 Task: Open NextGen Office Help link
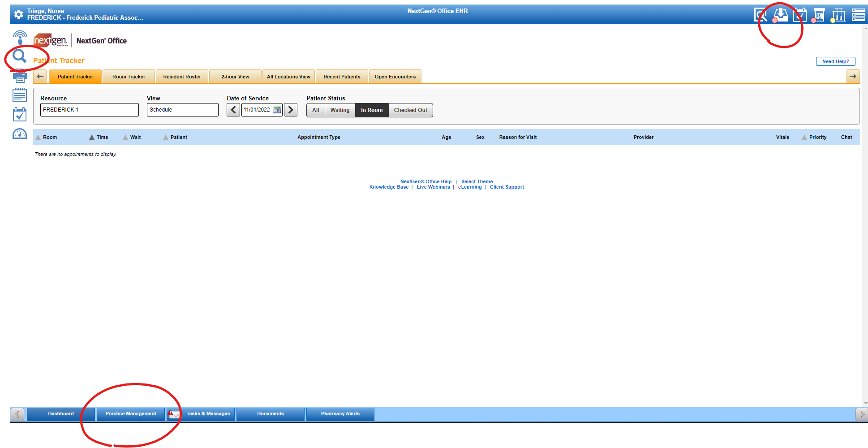pos(426,181)
